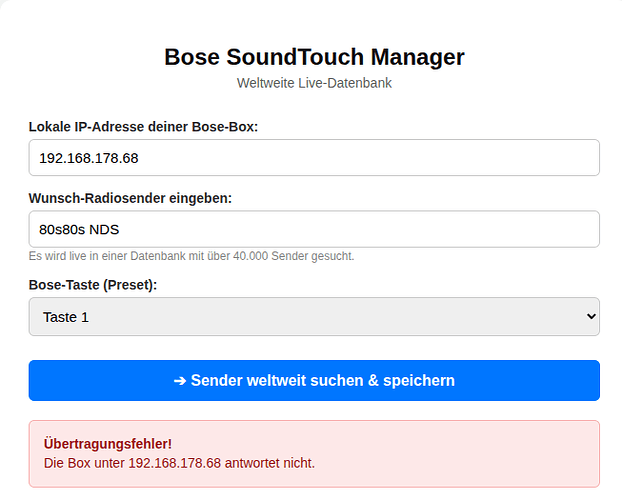Open the Bose-Taste preset dropdown

(x=314, y=317)
